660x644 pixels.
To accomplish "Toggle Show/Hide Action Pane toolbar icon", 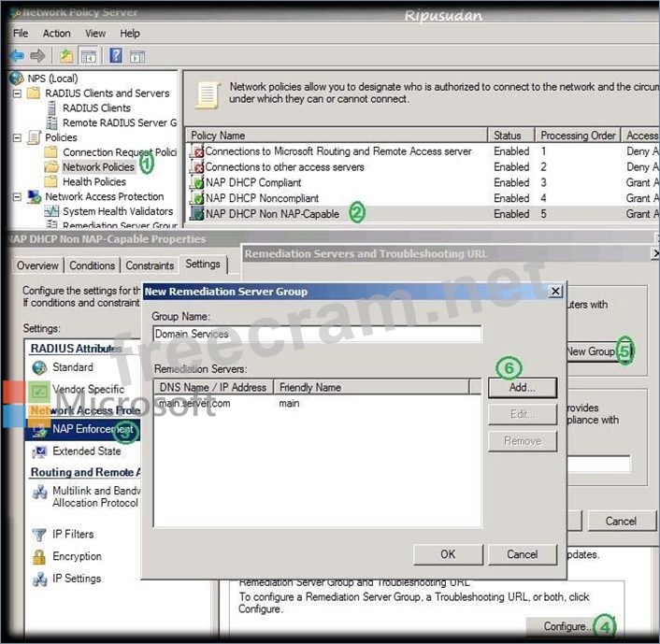I will tap(137, 55).
